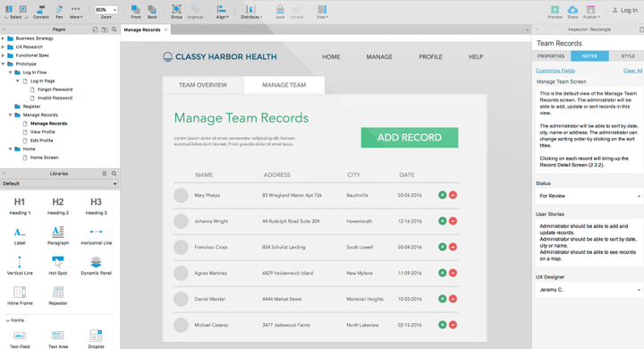Click green add icon for Mary Phelps
Screen dimensions: 644x349
[x=443, y=195]
